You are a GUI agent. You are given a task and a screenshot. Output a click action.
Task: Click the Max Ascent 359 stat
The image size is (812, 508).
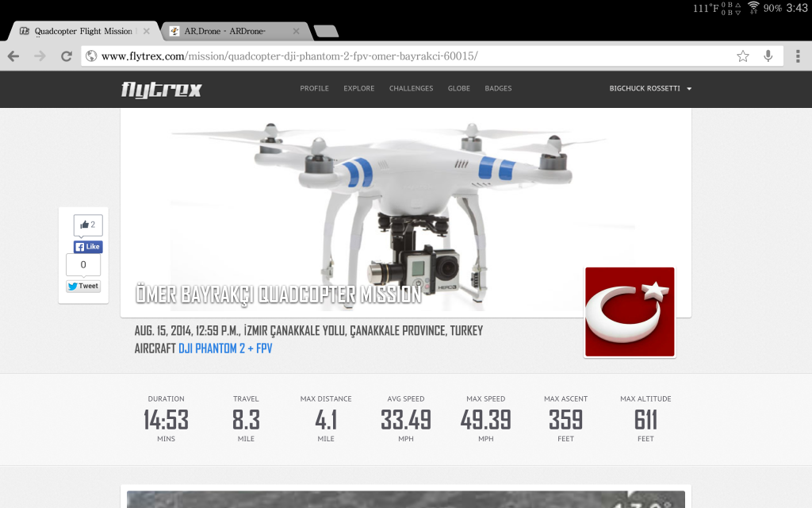[x=565, y=419]
